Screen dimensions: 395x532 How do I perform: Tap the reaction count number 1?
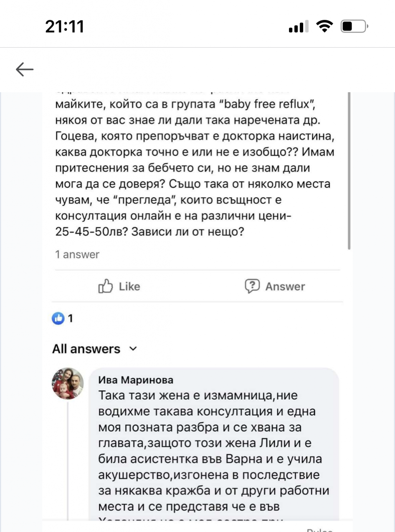71,319
